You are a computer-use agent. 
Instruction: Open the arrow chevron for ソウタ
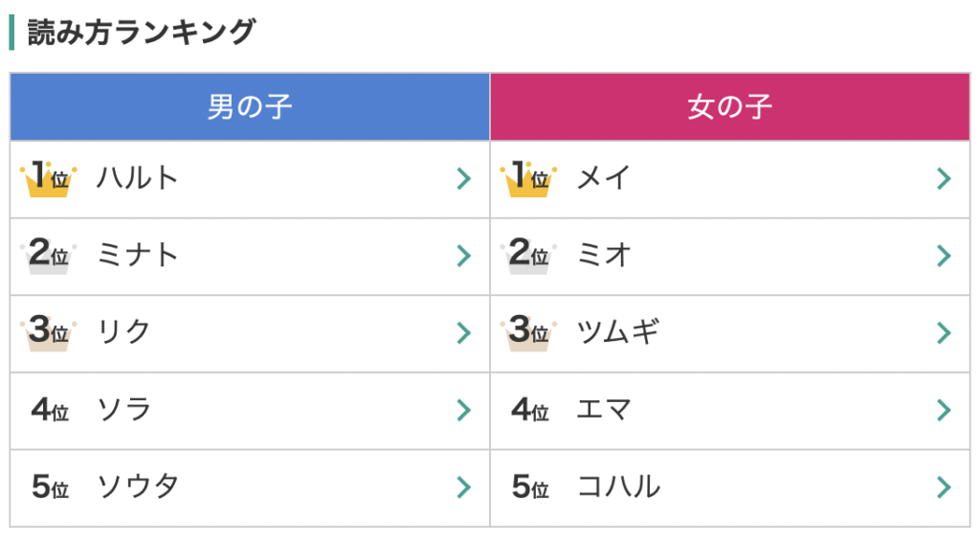[x=464, y=487]
